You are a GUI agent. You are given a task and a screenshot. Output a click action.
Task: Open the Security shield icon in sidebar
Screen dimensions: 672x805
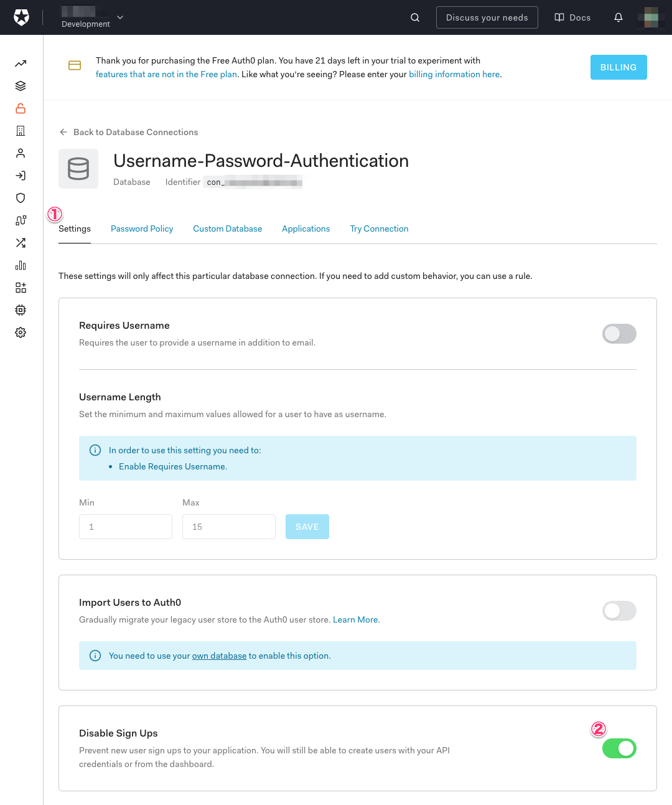[21, 198]
